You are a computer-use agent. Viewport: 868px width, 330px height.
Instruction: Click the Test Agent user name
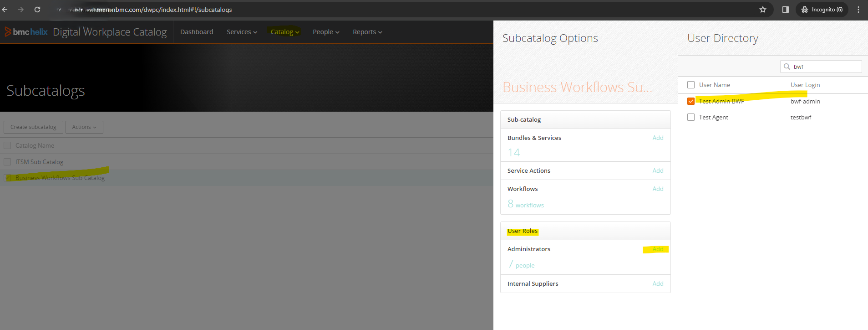coord(714,117)
